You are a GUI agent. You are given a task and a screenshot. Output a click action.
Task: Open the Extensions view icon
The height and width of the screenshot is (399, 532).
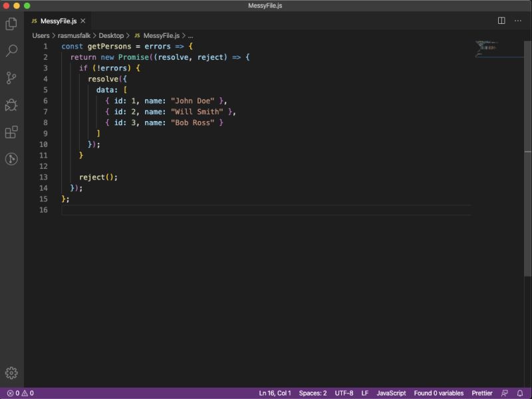(x=11, y=132)
